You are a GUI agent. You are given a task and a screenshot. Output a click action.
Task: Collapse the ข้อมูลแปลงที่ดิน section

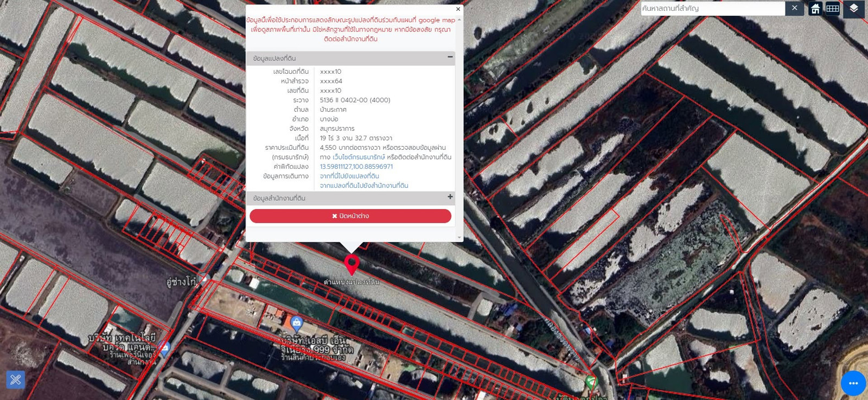(450, 57)
